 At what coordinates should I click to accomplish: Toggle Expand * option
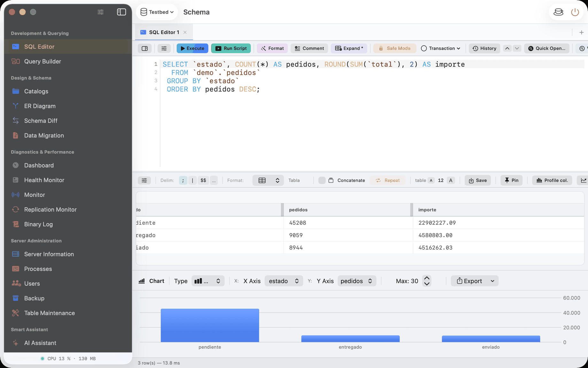pyautogui.click(x=349, y=48)
